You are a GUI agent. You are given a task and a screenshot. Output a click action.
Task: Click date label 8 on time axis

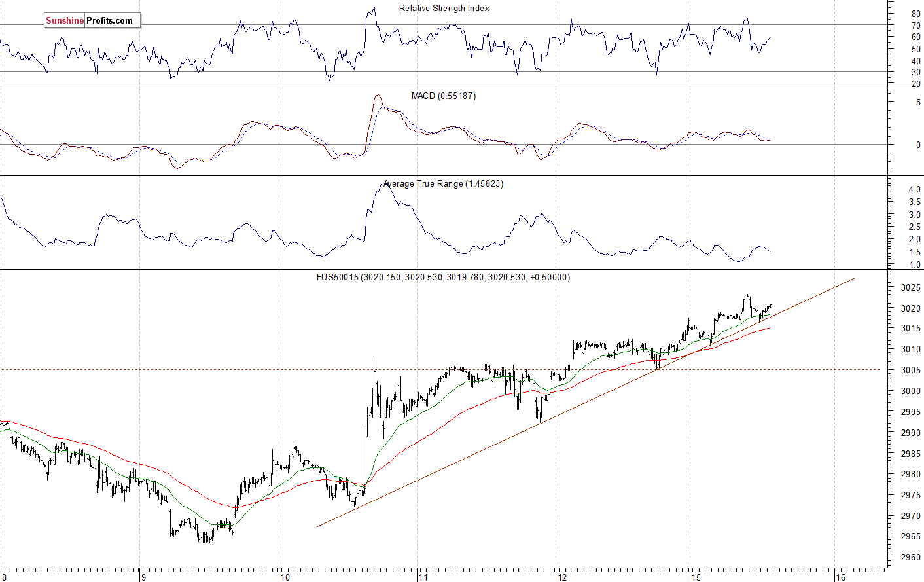pos(5,577)
